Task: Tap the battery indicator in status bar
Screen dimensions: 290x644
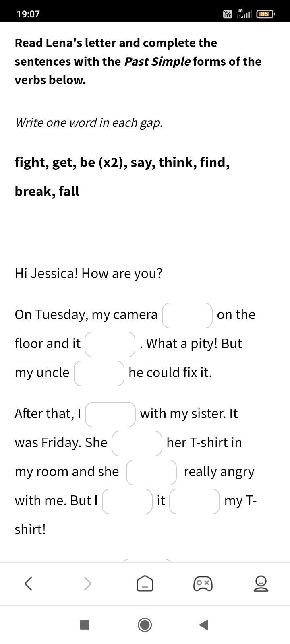Action: click(265, 14)
